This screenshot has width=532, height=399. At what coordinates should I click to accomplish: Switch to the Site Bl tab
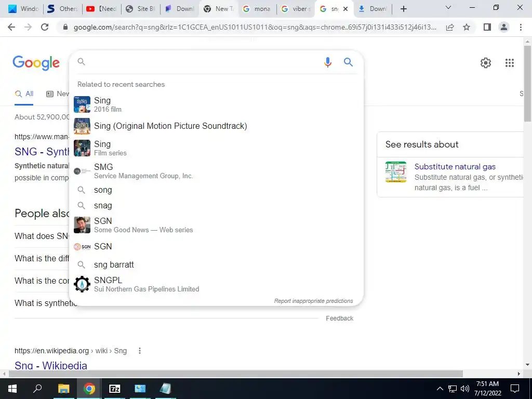[x=140, y=9]
